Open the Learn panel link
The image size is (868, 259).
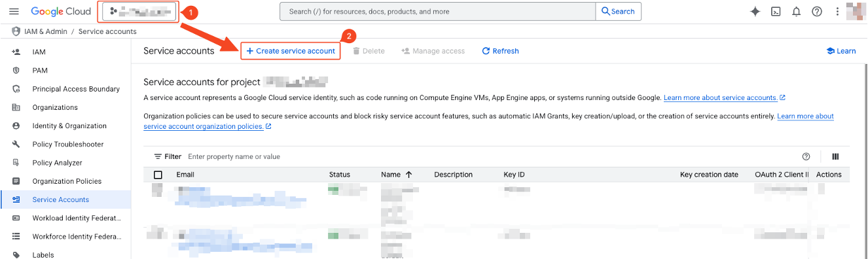pos(841,51)
